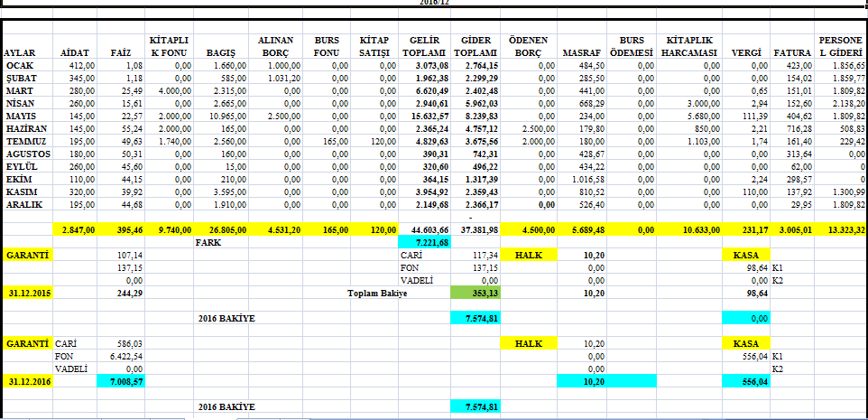This screenshot has width=868, height=420.
Task: Select the KİTAP SATIŞI header cell
Action: click(374, 47)
